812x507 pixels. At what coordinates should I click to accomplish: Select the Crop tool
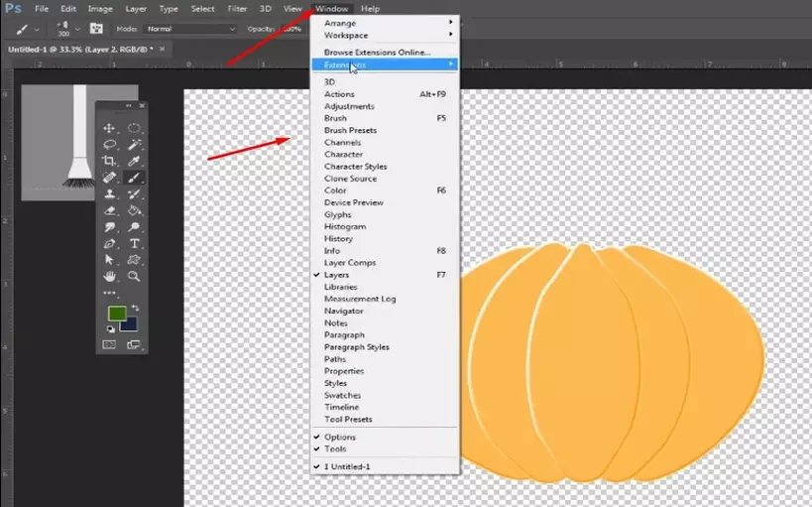pyautogui.click(x=109, y=161)
